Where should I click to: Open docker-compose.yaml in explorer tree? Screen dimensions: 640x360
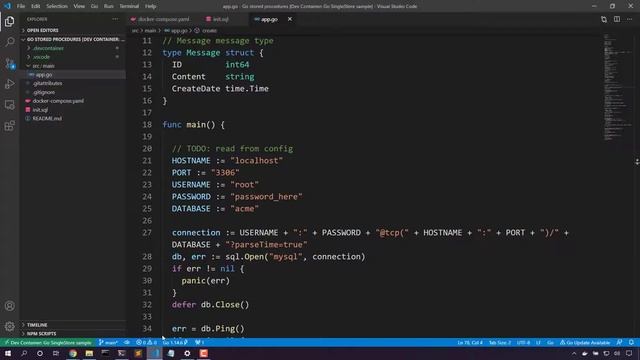[73, 101]
